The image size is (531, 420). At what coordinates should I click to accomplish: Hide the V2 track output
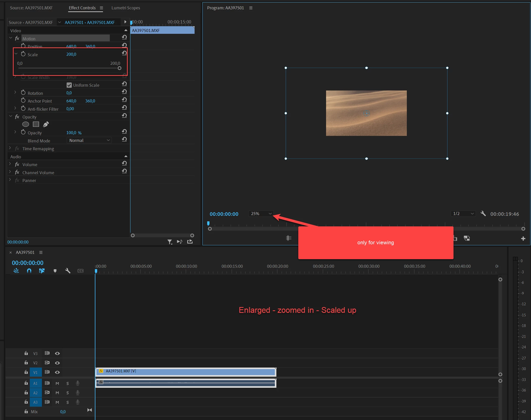pos(57,363)
